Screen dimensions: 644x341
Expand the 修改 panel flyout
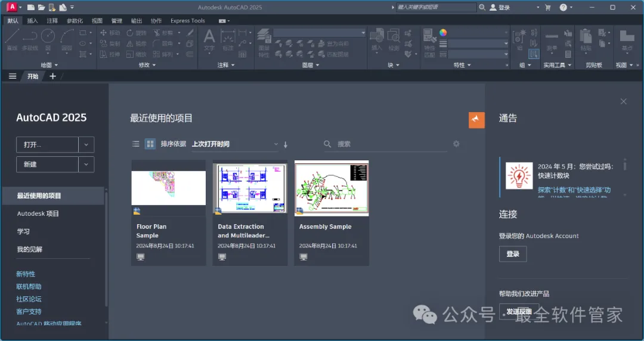click(147, 65)
